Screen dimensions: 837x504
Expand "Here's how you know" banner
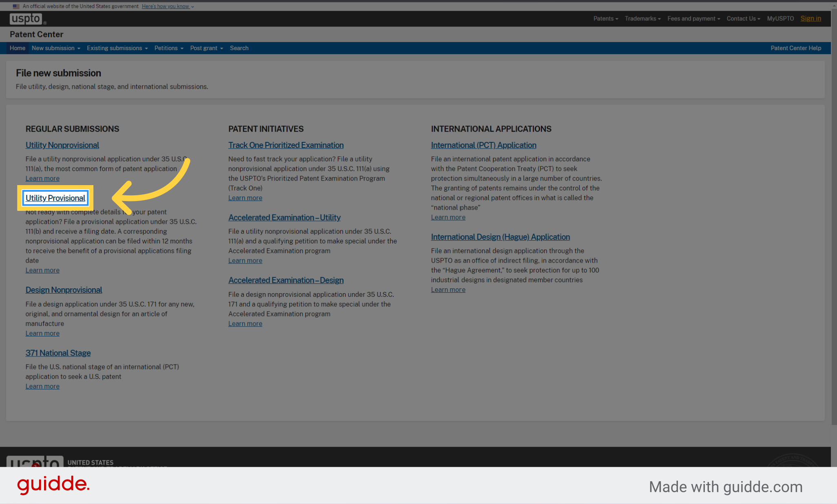click(168, 6)
